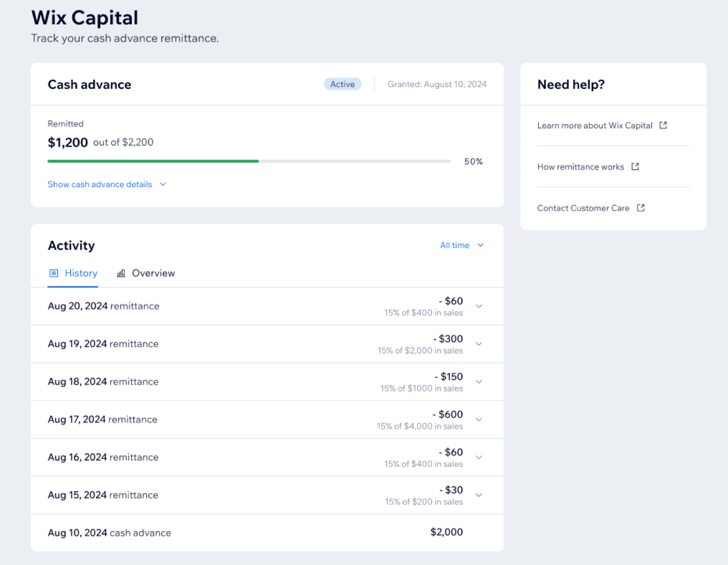Screen dimensions: 728x565
Task: Click the History list icon
Action: [x=54, y=273]
